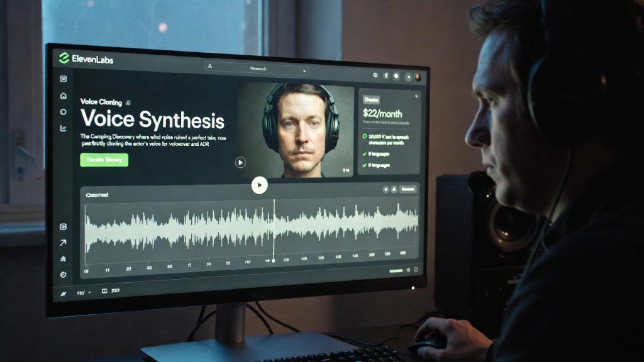Select the characters per month circle option
Viewport: 644px width, 362px height.
[364, 136]
